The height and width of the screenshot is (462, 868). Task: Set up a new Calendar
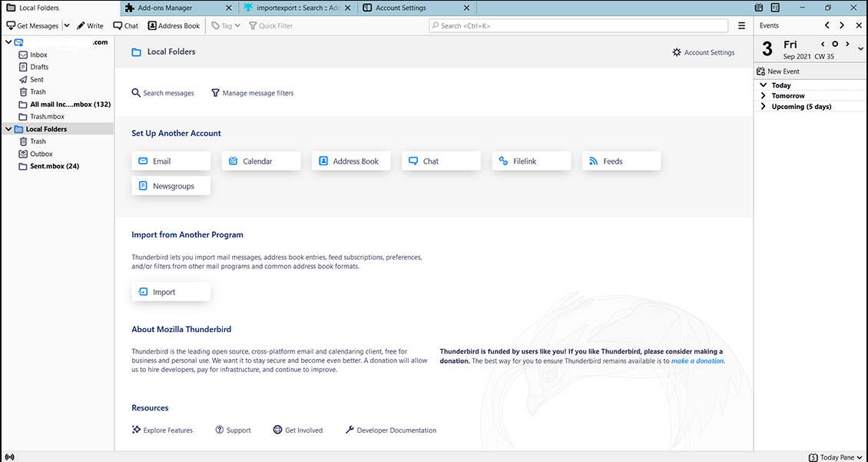coord(261,161)
